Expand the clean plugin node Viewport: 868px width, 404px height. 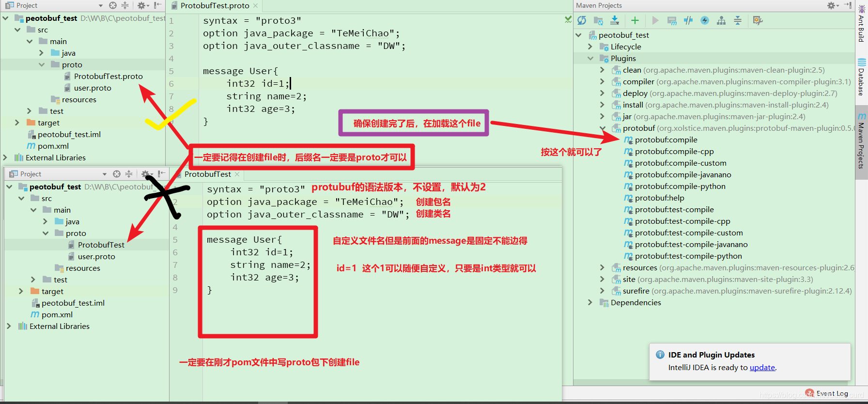[x=602, y=70]
